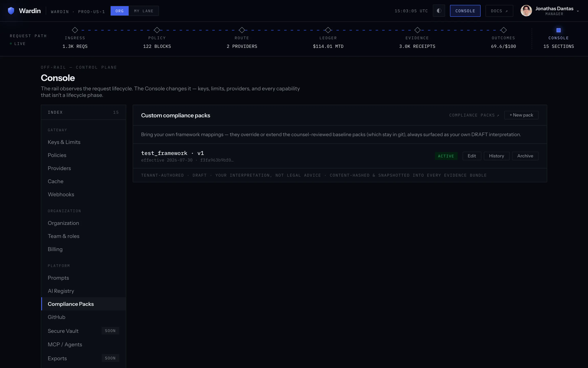Select the Evidence diamond node
This screenshot has height=368, width=588.
[x=417, y=30]
